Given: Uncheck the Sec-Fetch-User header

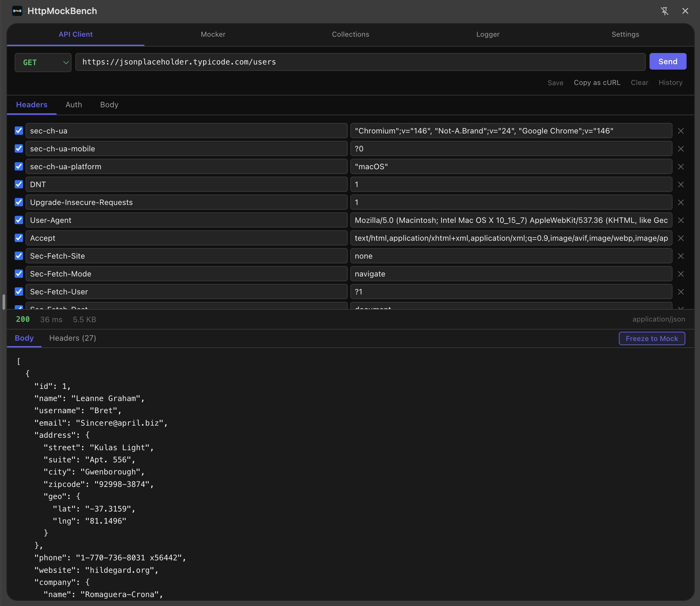Looking at the screenshot, I should pos(19,292).
